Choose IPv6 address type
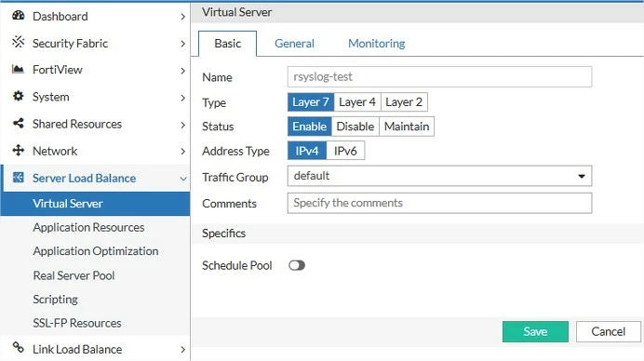Image resolution: width=644 pixels, height=361 pixels. (345, 151)
